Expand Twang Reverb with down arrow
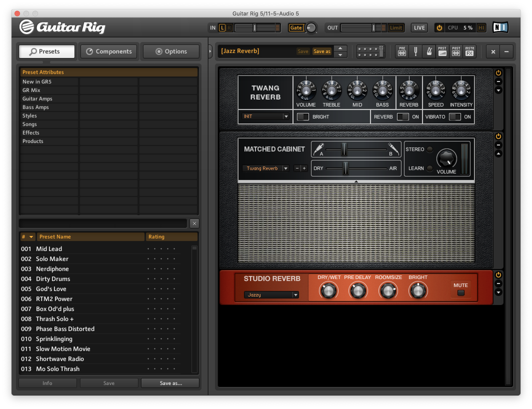Image resolution: width=532 pixels, height=409 pixels. pyautogui.click(x=498, y=90)
